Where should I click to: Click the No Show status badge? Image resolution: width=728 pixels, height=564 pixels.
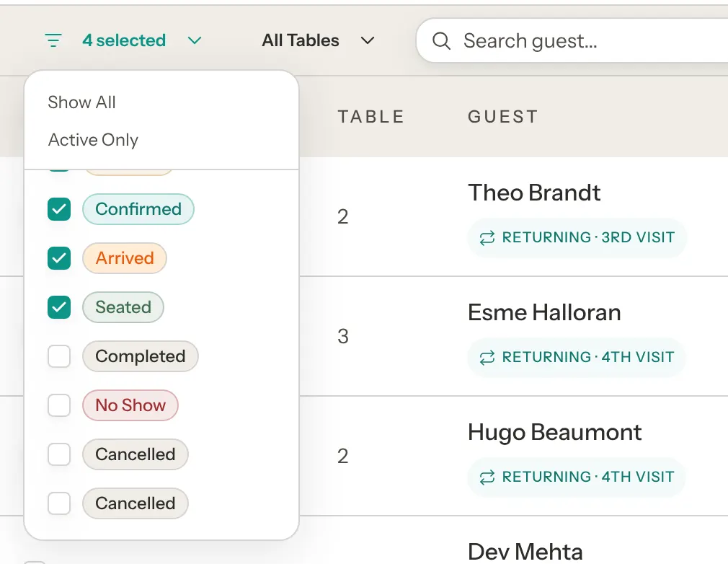pos(130,405)
